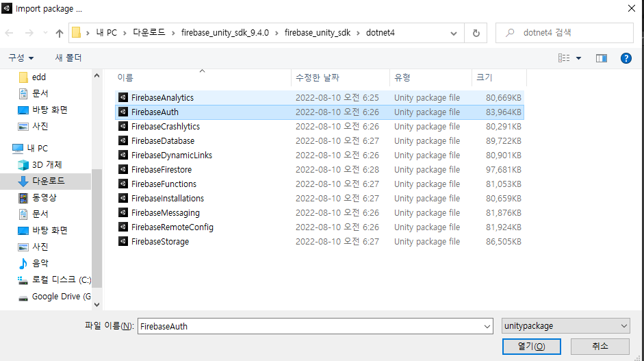This screenshot has height=361, width=644.
Task: Select 로컬 디스크 (C:) drive
Action: point(55,280)
